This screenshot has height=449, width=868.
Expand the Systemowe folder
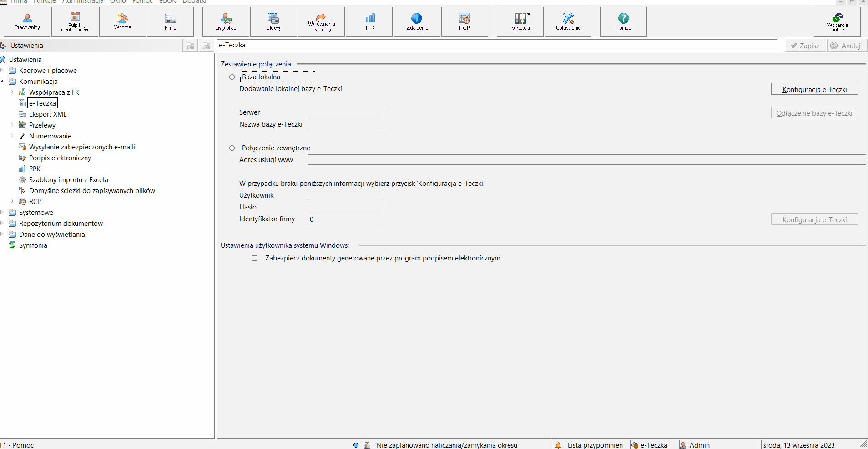tap(2, 212)
